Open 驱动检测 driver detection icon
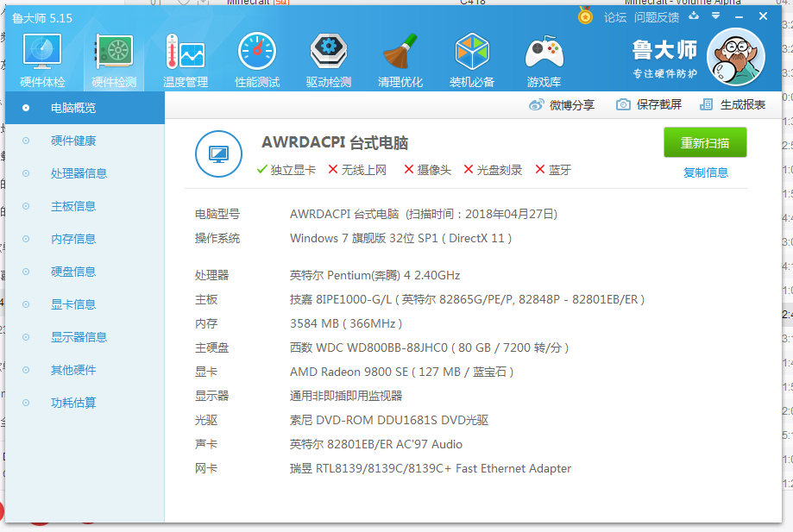The width and height of the screenshot is (793, 532). coord(329,59)
